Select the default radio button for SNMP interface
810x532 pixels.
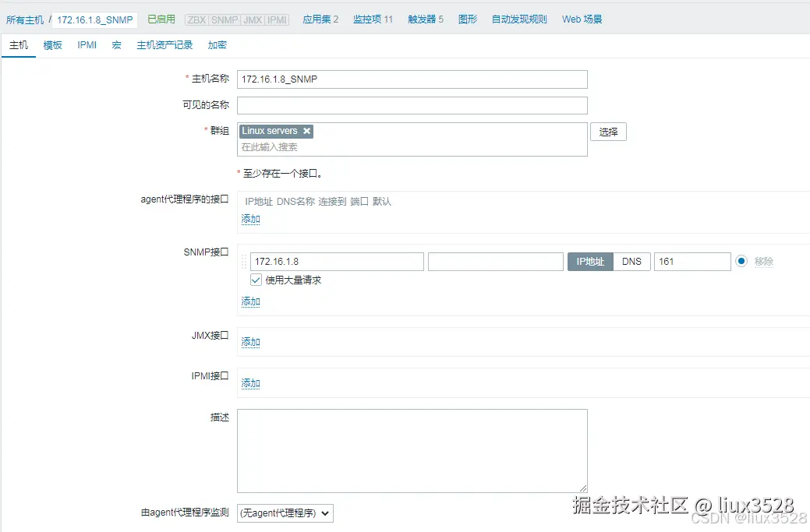(x=741, y=261)
